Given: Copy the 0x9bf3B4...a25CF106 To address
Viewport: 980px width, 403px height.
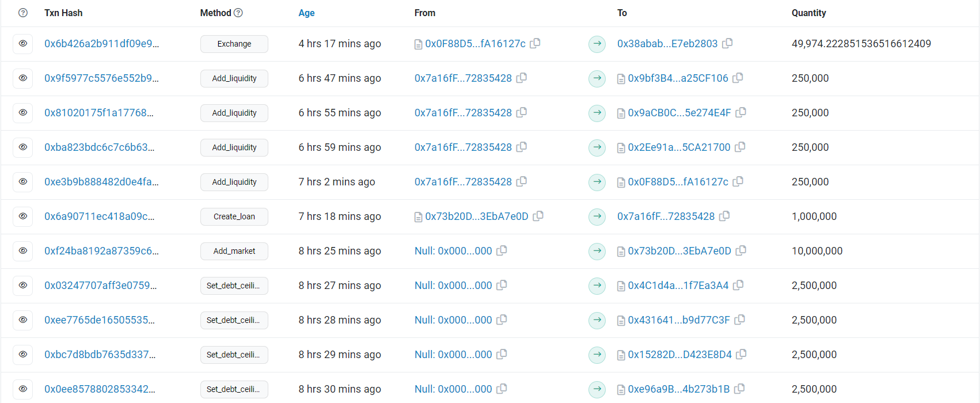Looking at the screenshot, I should coord(738,78).
